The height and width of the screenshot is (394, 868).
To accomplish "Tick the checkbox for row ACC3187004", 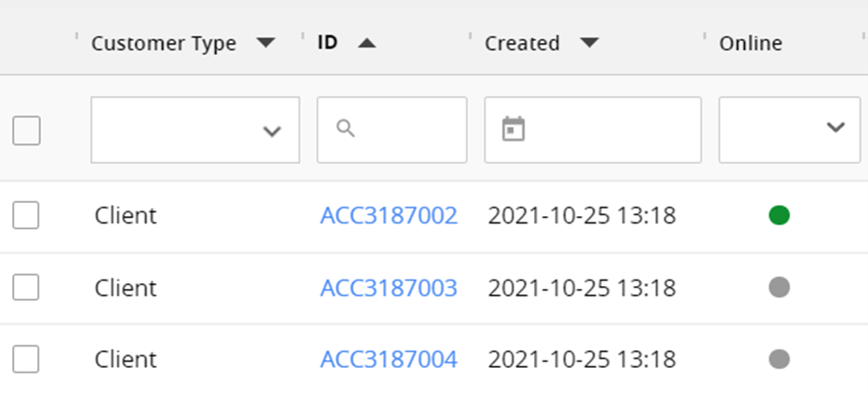I will pyautogui.click(x=26, y=359).
